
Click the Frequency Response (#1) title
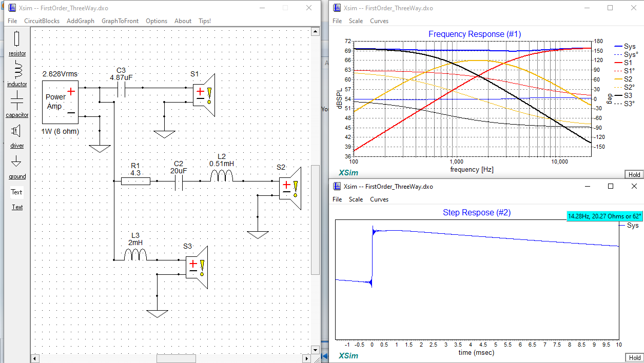(x=475, y=34)
